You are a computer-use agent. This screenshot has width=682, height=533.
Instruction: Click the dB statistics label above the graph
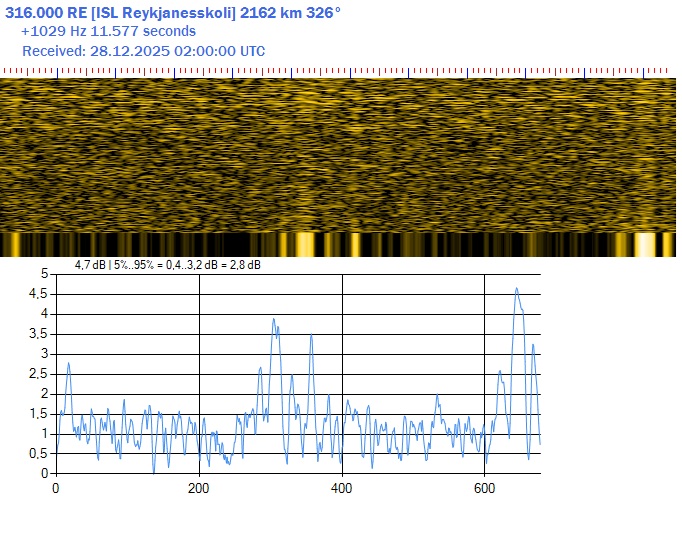168,265
